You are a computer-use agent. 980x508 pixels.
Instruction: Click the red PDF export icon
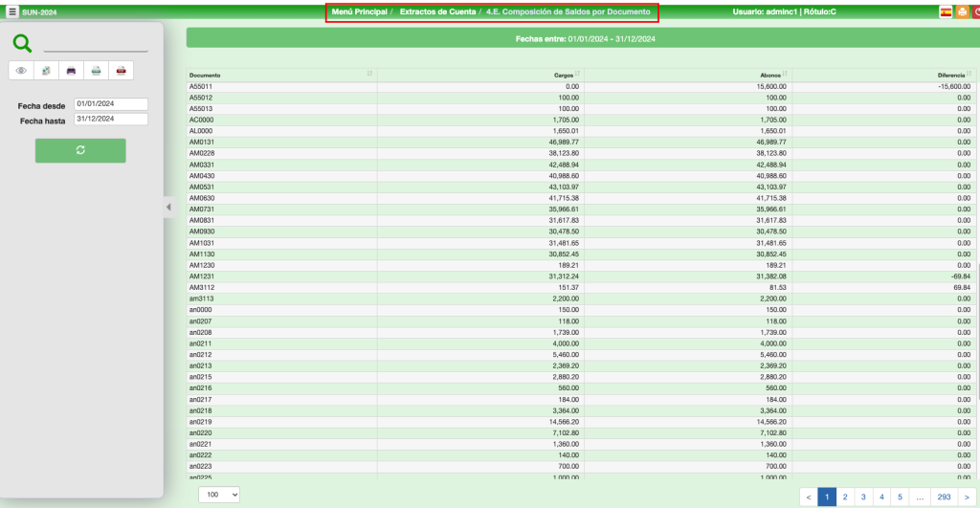[121, 70]
